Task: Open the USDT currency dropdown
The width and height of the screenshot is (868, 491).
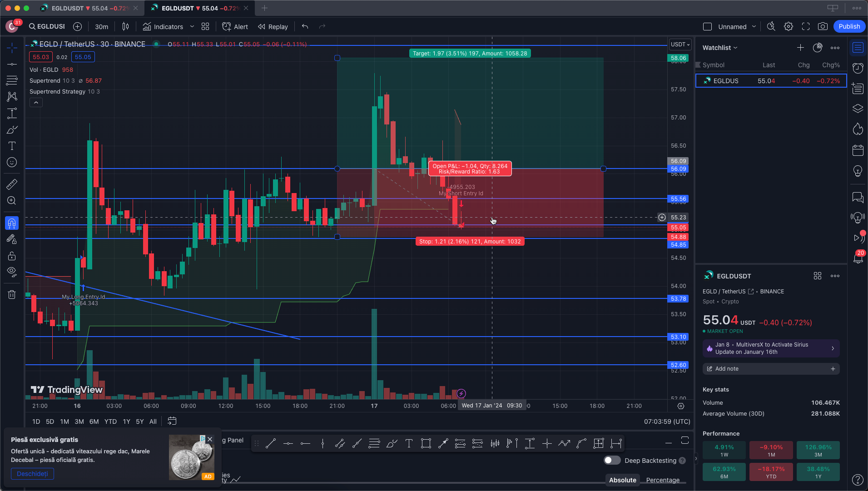Action: tap(680, 44)
